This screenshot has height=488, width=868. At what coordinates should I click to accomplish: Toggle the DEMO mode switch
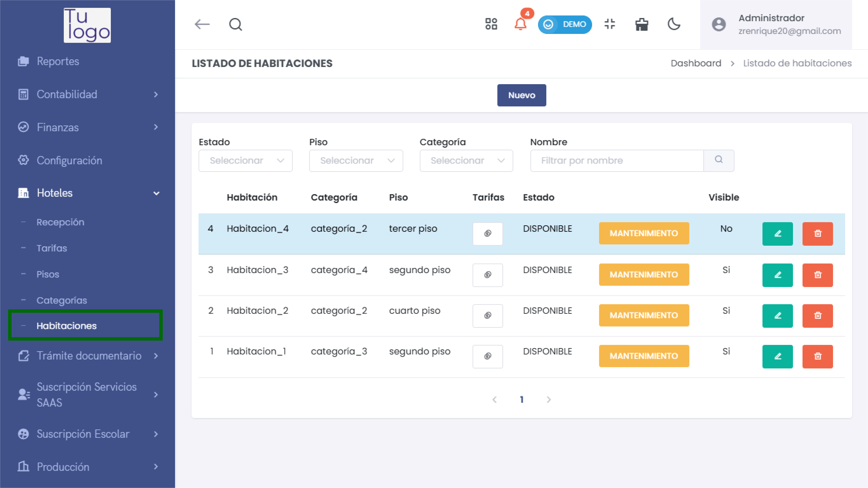[x=565, y=24]
